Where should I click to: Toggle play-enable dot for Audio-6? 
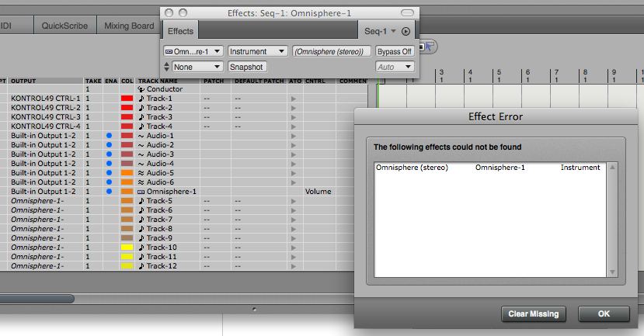coord(109,182)
